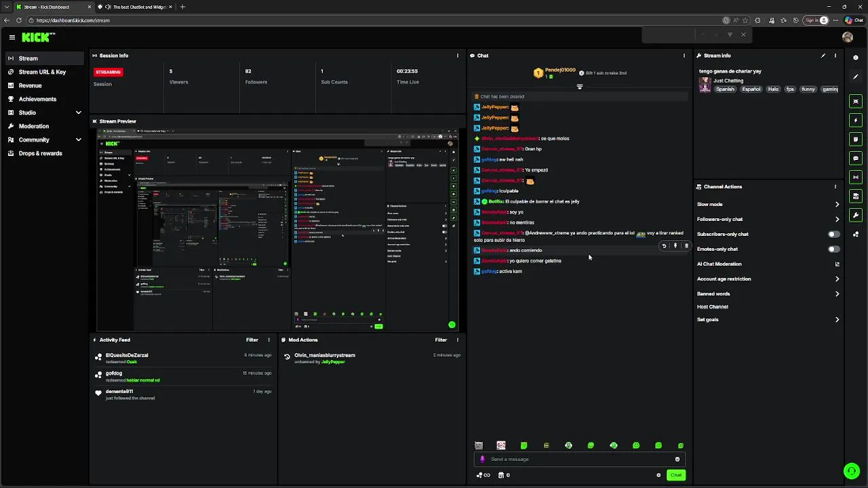The height and width of the screenshot is (488, 868).
Task: Open Session Info panel three-dot menu
Action: pos(458,56)
